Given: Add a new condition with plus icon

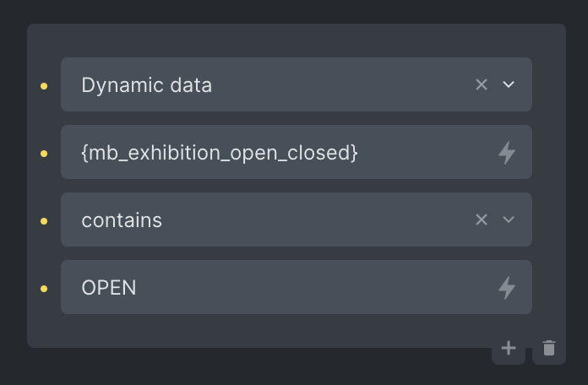Looking at the screenshot, I should 508,348.
